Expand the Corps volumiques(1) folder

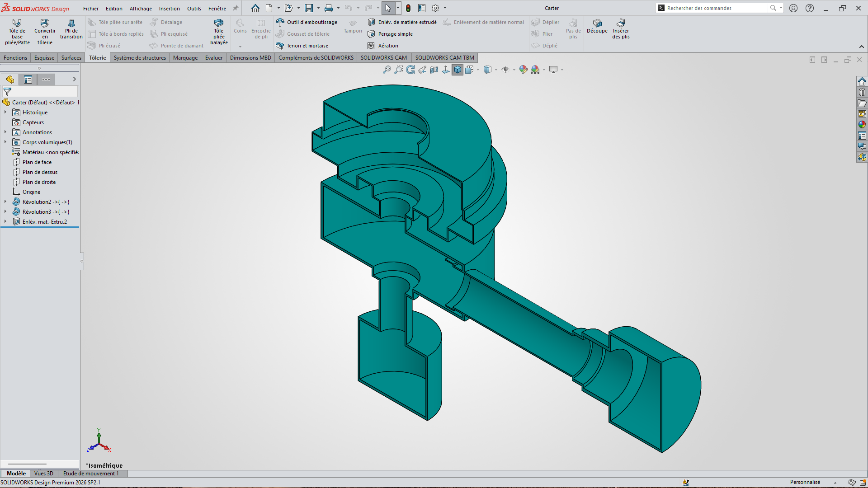tap(5, 142)
